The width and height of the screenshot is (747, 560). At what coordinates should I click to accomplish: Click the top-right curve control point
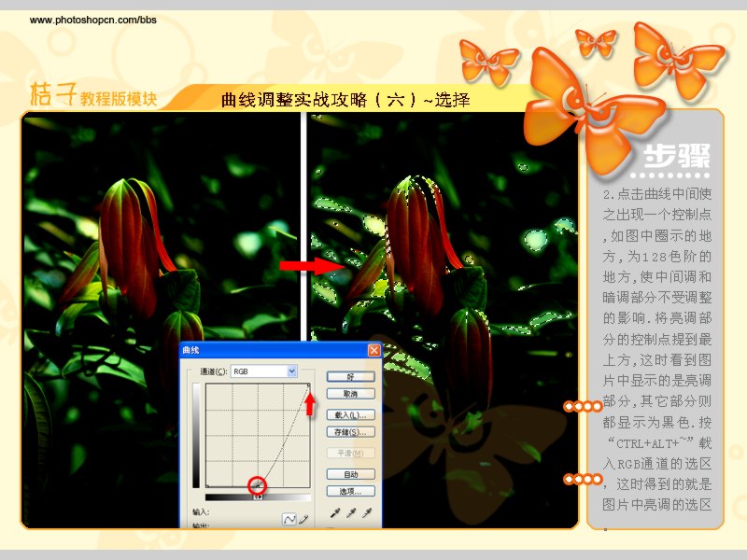[x=309, y=385]
